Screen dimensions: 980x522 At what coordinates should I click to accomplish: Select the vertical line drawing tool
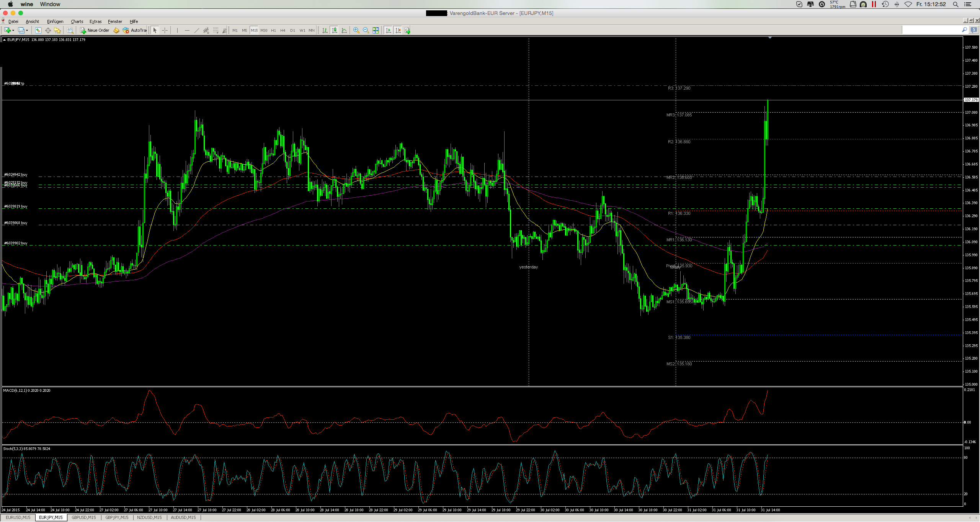[x=177, y=30]
